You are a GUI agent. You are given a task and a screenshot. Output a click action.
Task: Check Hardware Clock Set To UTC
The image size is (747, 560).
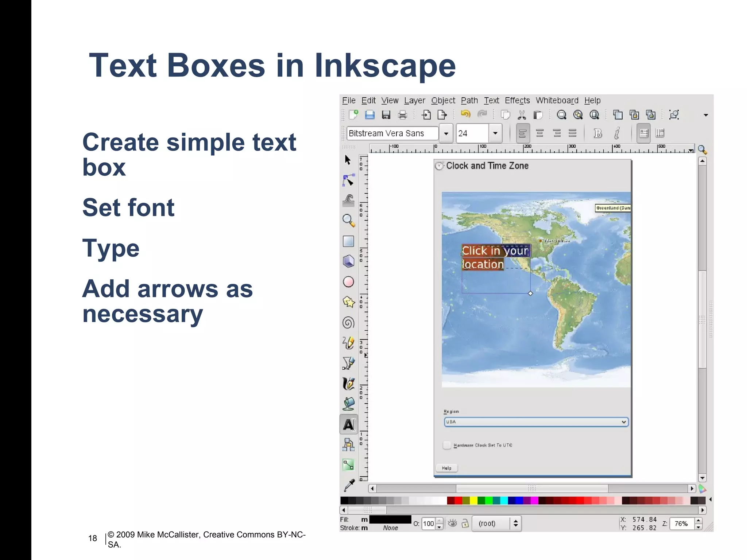point(447,445)
